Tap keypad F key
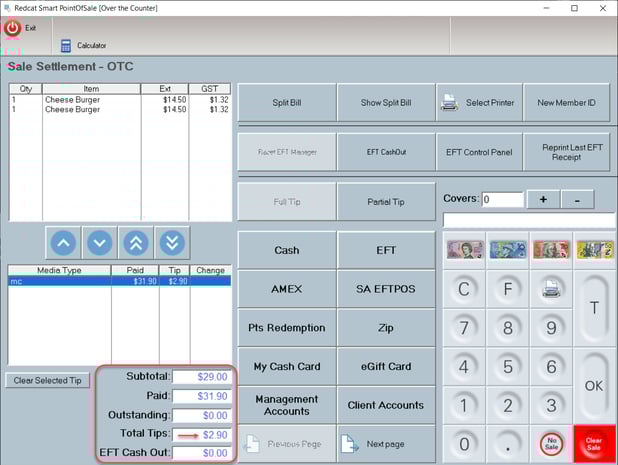The width and height of the screenshot is (618, 465). pos(508,289)
